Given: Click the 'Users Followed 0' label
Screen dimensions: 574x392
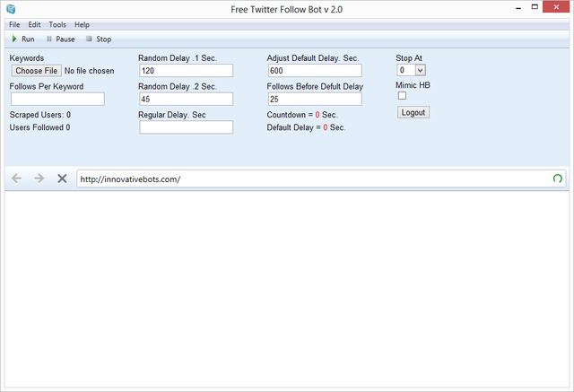Looking at the screenshot, I should coord(39,127).
